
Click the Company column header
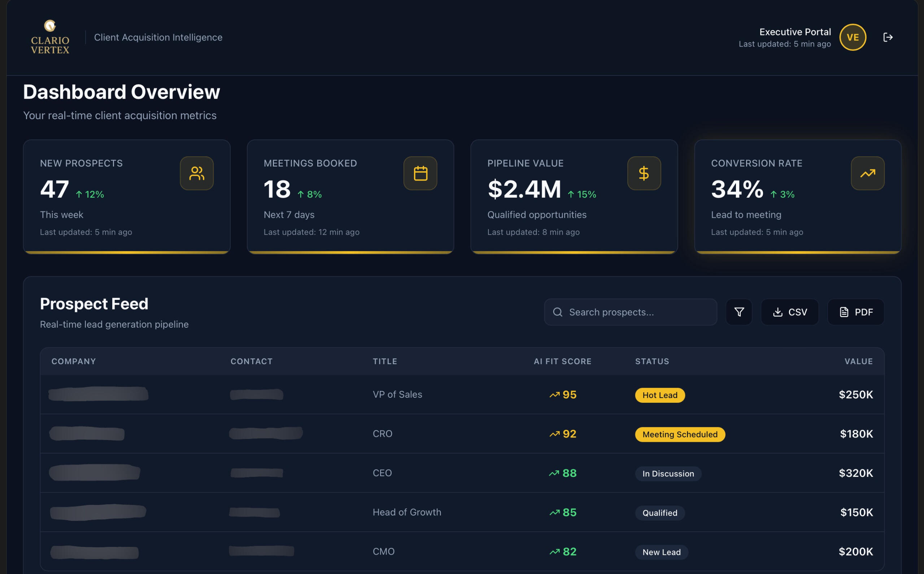tap(74, 361)
